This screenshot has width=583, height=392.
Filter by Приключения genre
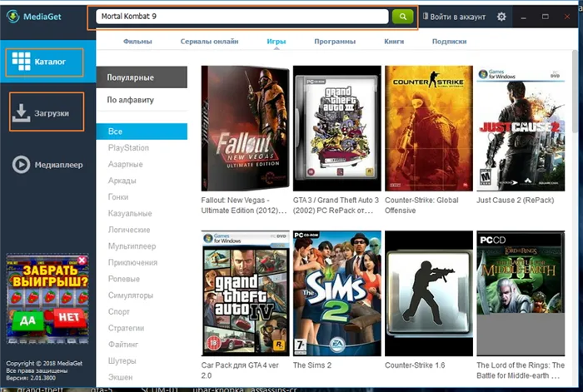(x=132, y=262)
